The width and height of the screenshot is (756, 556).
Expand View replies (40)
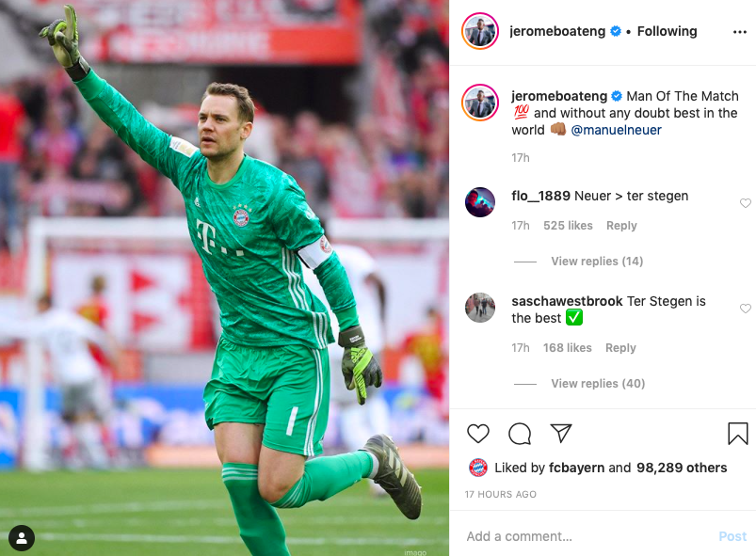click(598, 384)
